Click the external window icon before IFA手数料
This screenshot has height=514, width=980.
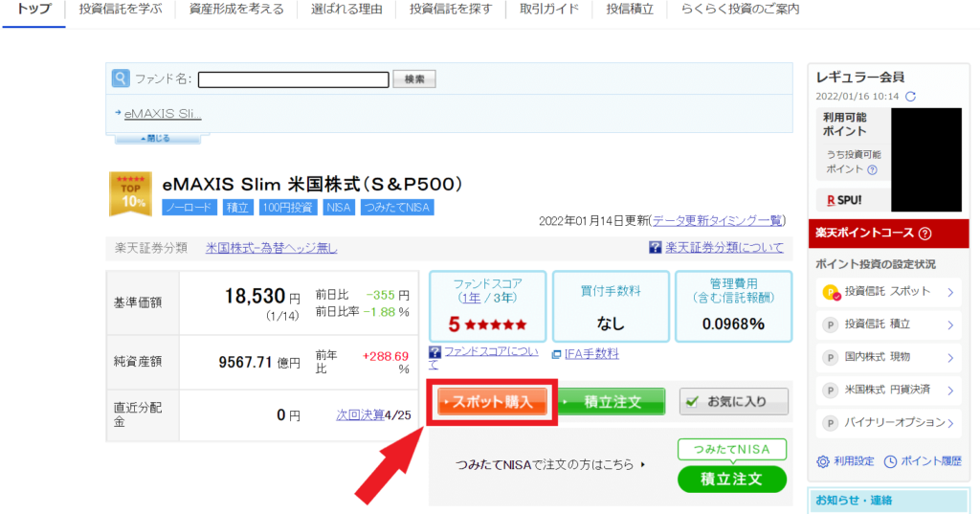click(556, 354)
